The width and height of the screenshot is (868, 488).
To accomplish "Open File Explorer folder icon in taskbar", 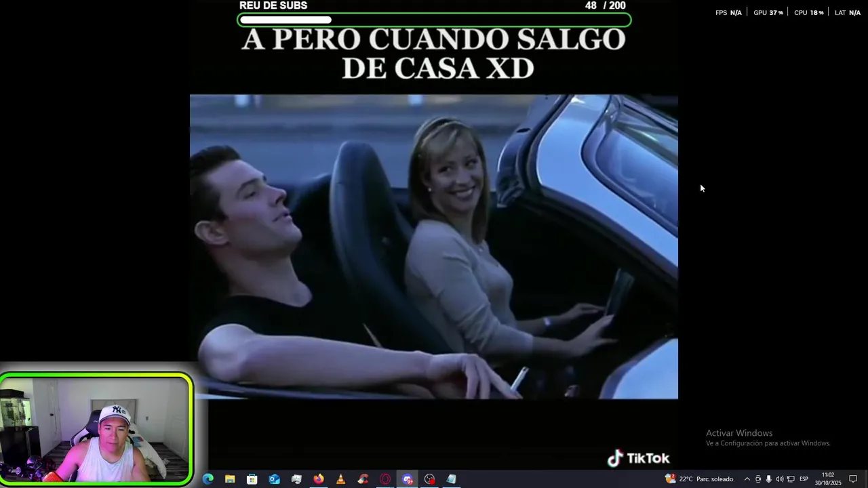I will (230, 479).
